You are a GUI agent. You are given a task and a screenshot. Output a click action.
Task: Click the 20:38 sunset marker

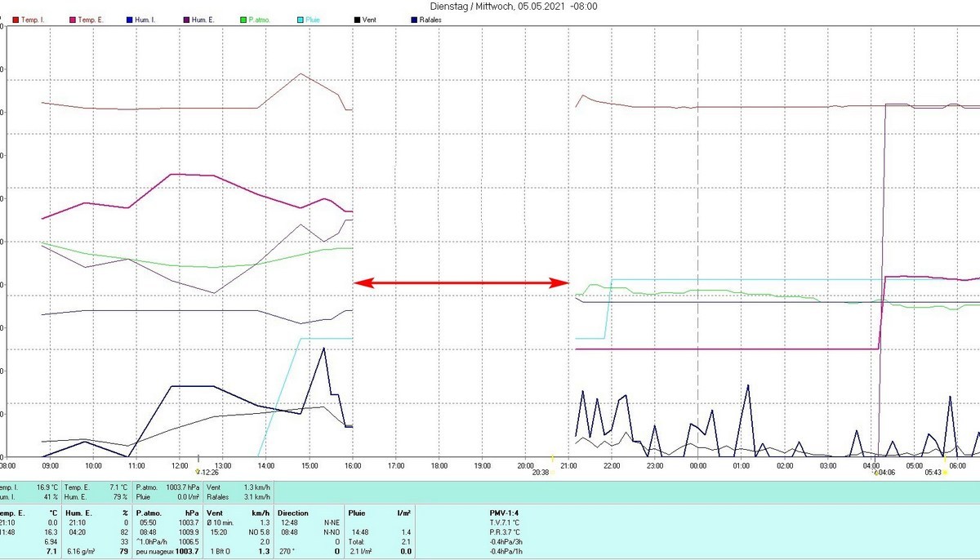coord(542,472)
